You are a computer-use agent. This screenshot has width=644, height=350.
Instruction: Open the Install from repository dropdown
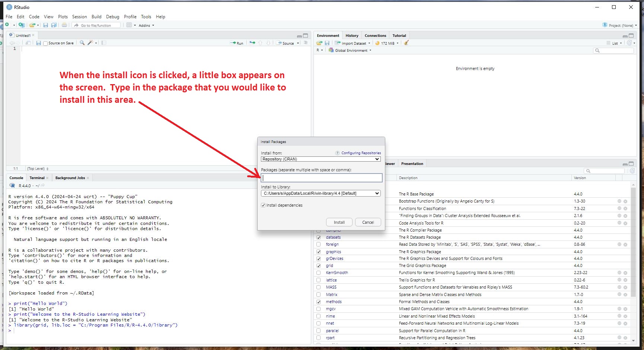coord(321,159)
